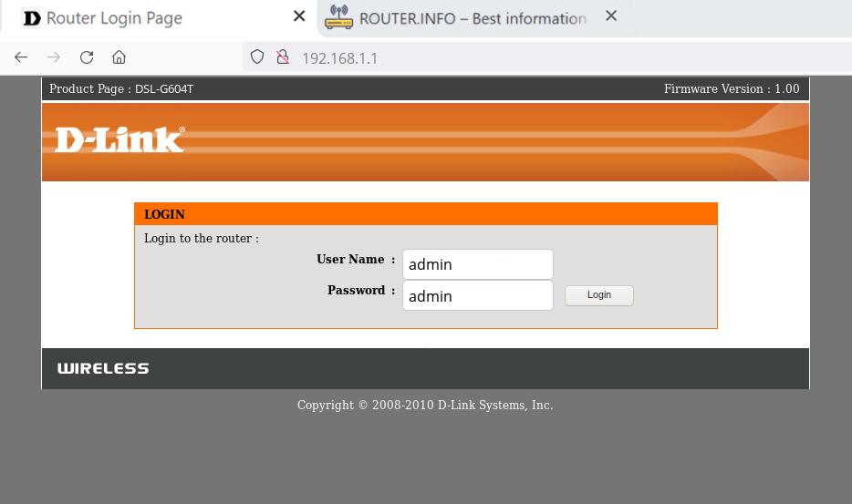Click the 'Login to the router :' text
The height and width of the screenshot is (504, 852).
[202, 239]
